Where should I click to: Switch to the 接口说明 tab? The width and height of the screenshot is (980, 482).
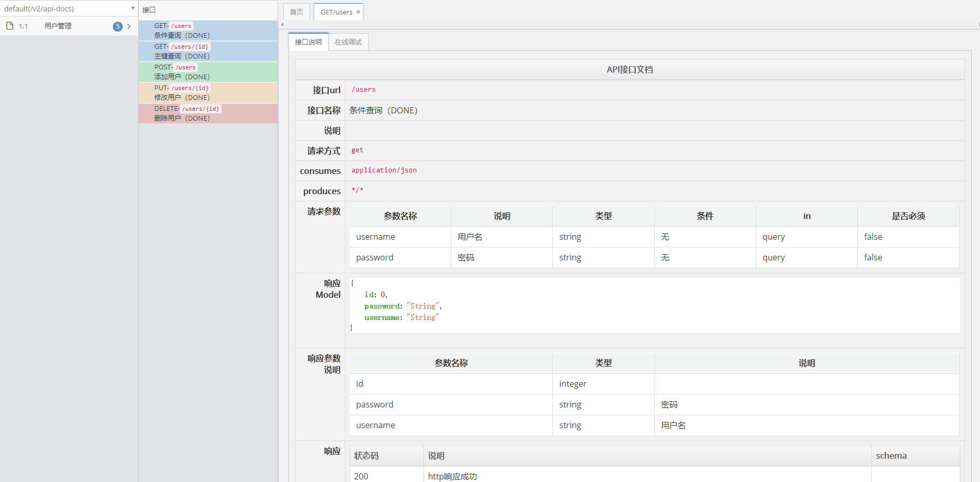point(308,42)
